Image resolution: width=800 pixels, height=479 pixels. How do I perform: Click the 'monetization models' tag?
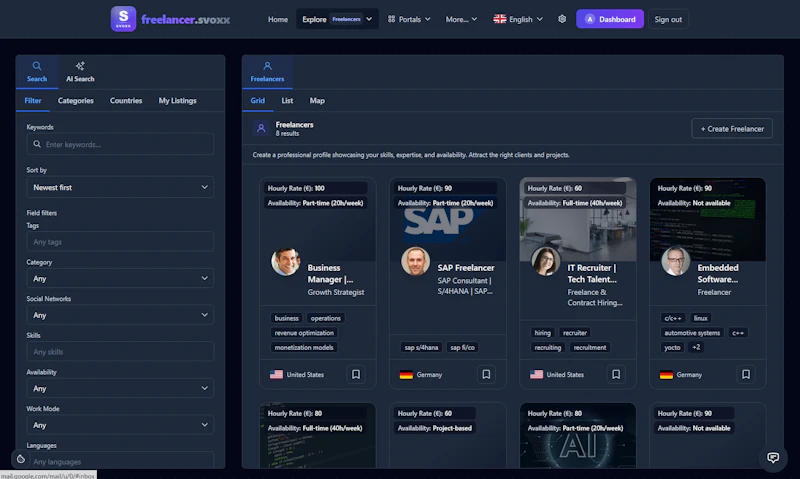point(304,347)
